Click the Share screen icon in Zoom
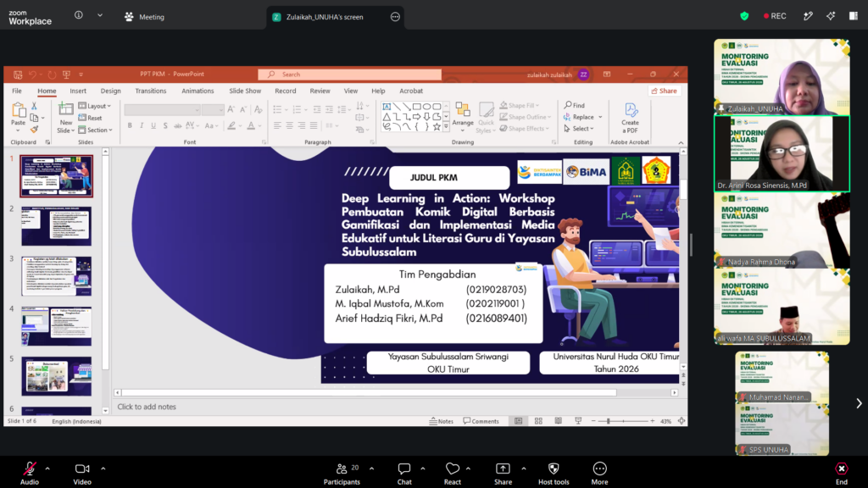This screenshot has width=868, height=488. 503,469
